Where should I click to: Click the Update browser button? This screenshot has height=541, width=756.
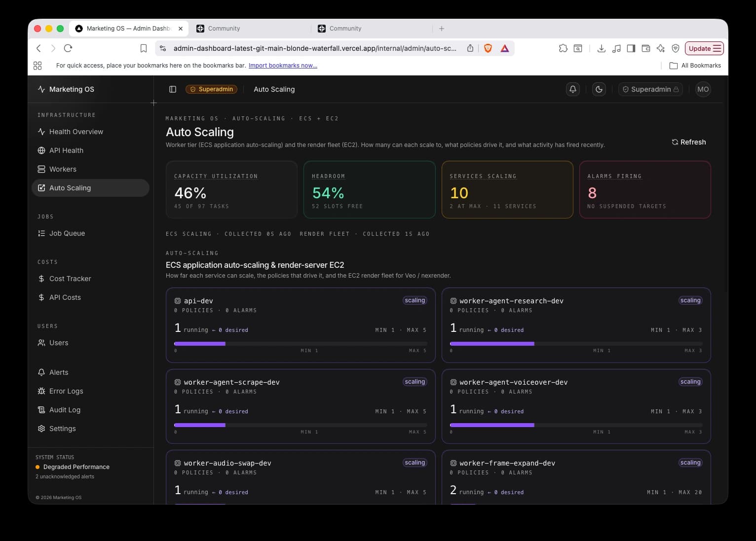tap(704, 48)
